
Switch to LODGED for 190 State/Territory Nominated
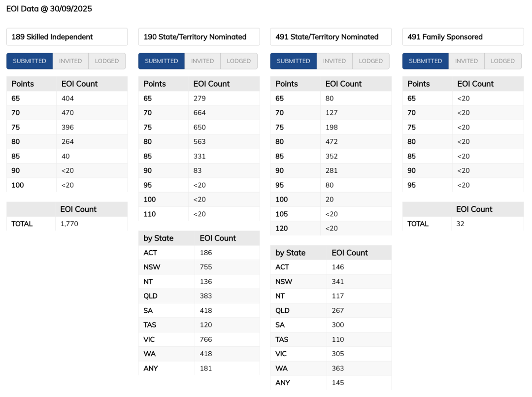(x=239, y=61)
